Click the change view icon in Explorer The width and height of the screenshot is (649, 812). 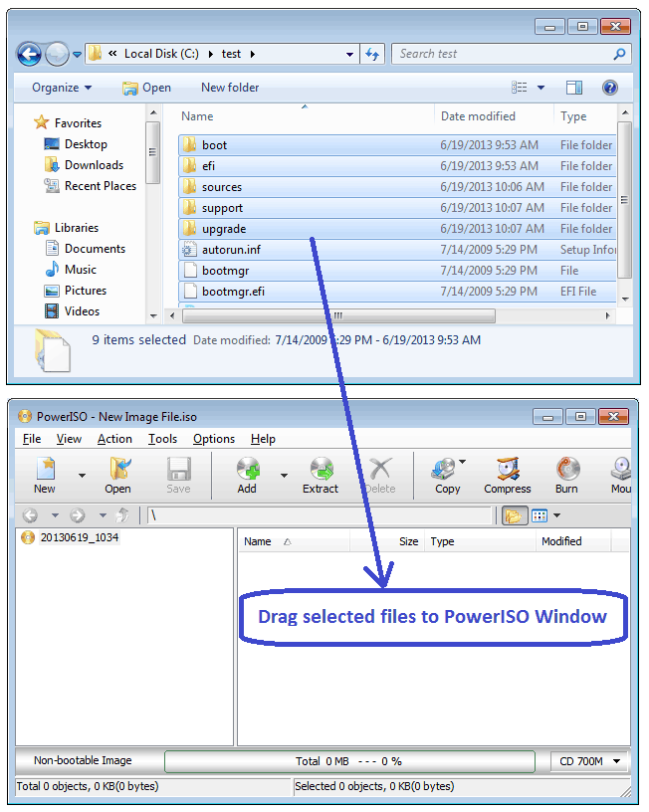click(519, 88)
